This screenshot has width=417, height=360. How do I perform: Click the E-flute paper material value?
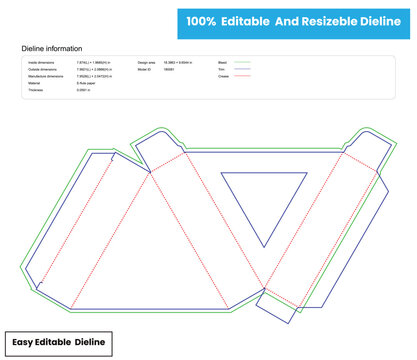[x=86, y=83]
